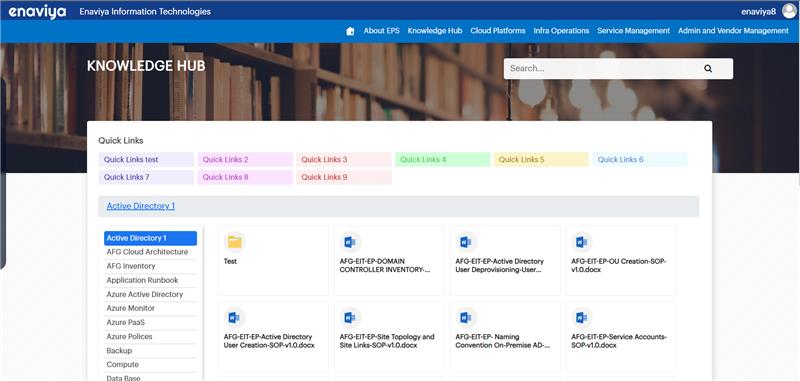Click the search magnifier icon
This screenshot has width=800, height=381.
coord(708,68)
